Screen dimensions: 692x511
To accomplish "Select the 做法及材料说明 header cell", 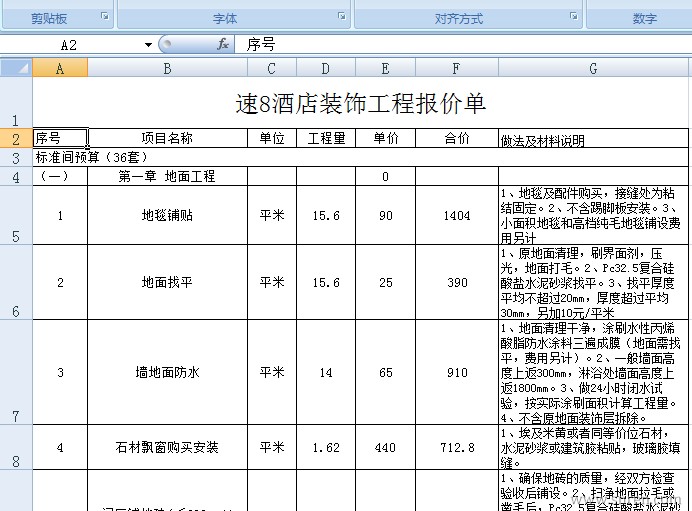I will click(x=593, y=138).
